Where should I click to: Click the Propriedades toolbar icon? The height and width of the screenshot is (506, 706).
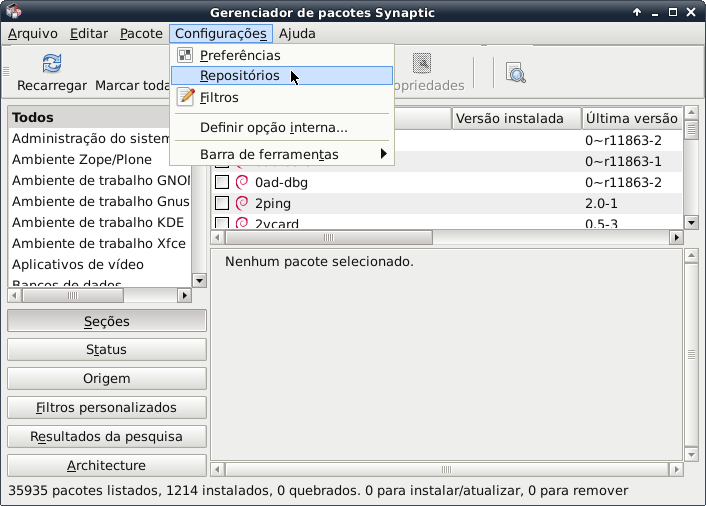click(x=422, y=63)
